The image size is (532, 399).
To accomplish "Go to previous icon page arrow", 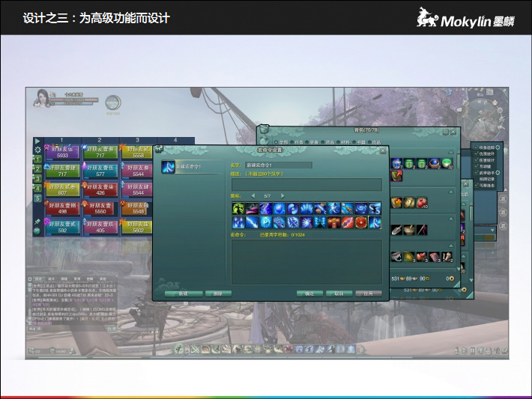I will tap(253, 196).
